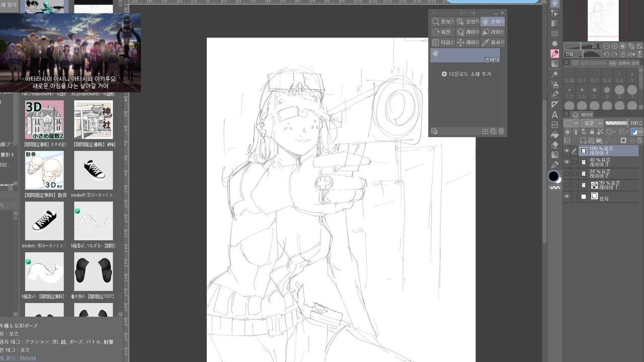Open the layer color dropdown beside blend mode
644x362 pixels.
(571, 123)
